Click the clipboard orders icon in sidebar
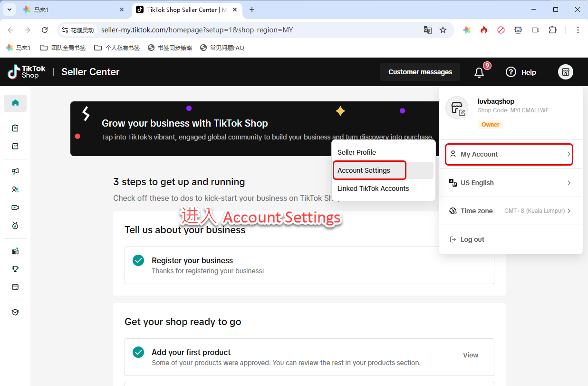This screenshot has height=386, width=588. (x=15, y=128)
